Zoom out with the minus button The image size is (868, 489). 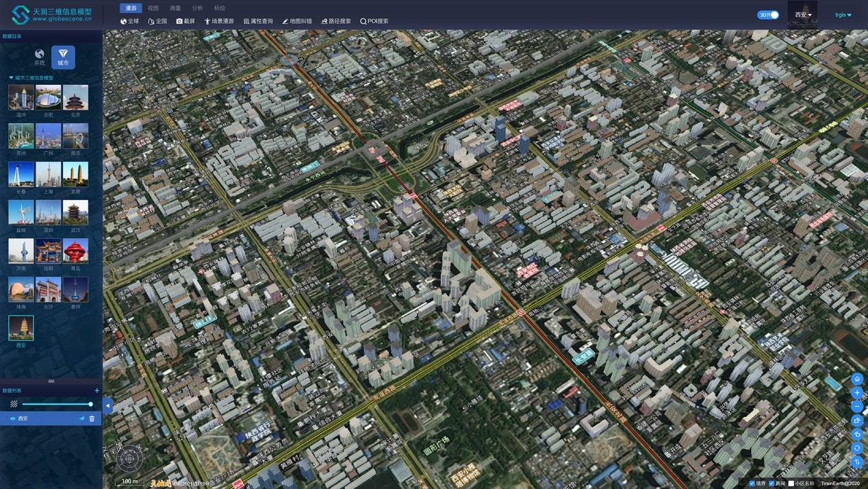(857, 406)
